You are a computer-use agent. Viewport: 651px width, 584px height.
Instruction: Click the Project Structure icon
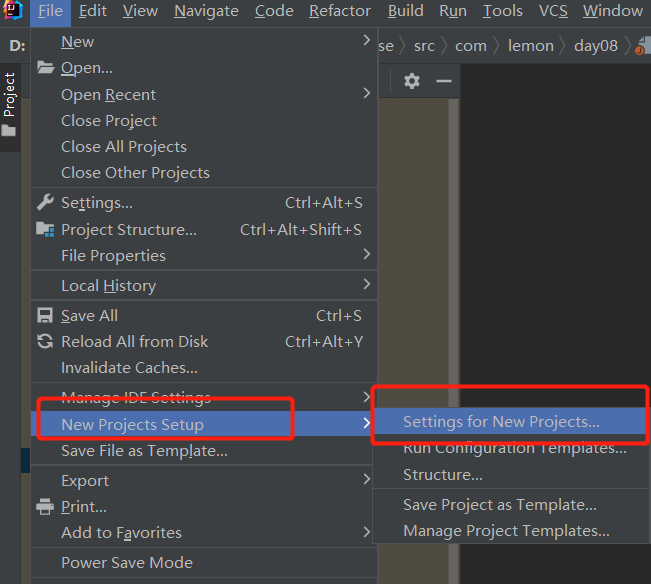coord(45,230)
